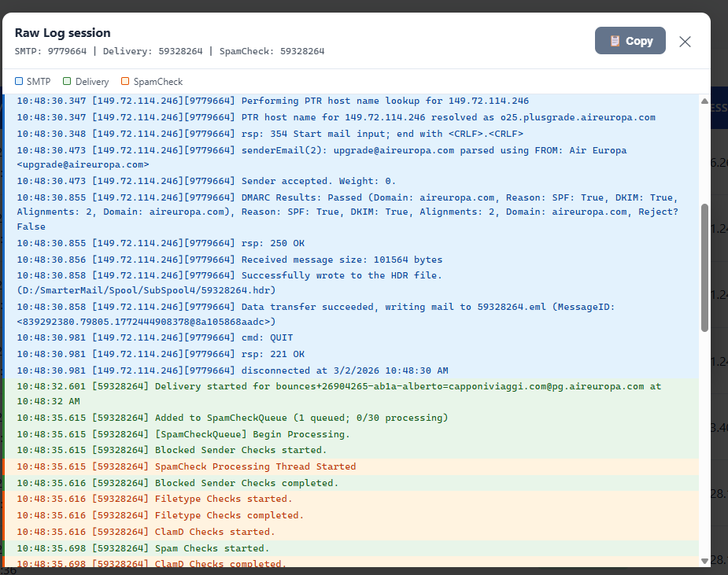Close the Raw Log session dialog

pos(685,42)
